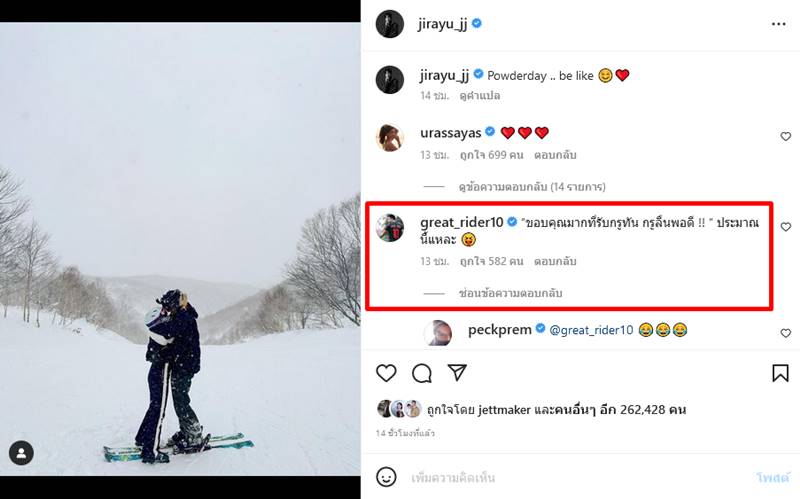Screen dimensions: 800x499
Task: Like the comment by urassayas
Action: [x=785, y=136]
